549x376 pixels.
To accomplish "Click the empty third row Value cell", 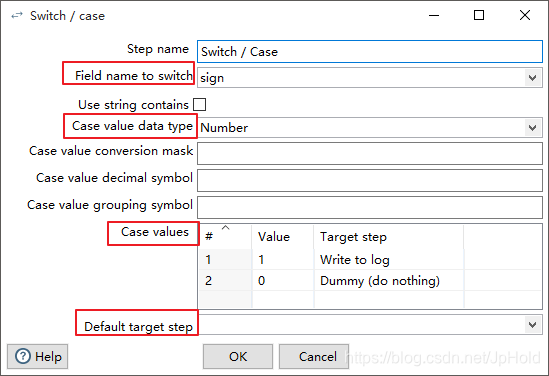I will click(283, 300).
